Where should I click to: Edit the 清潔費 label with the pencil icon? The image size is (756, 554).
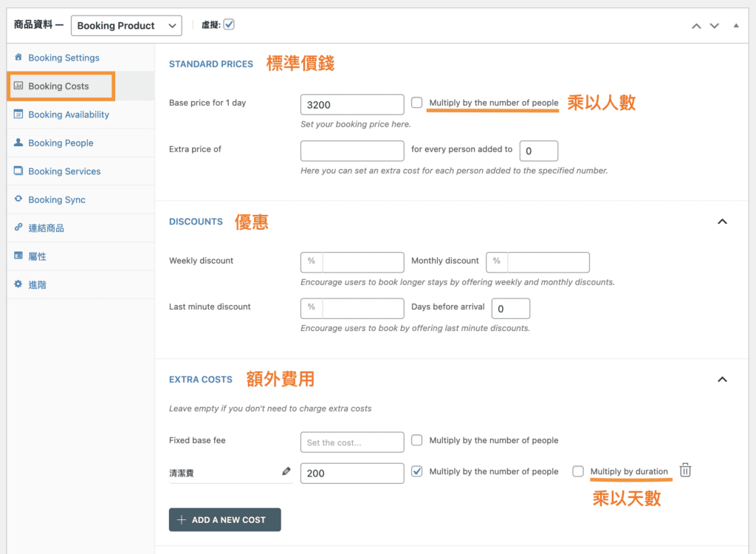[x=285, y=471]
